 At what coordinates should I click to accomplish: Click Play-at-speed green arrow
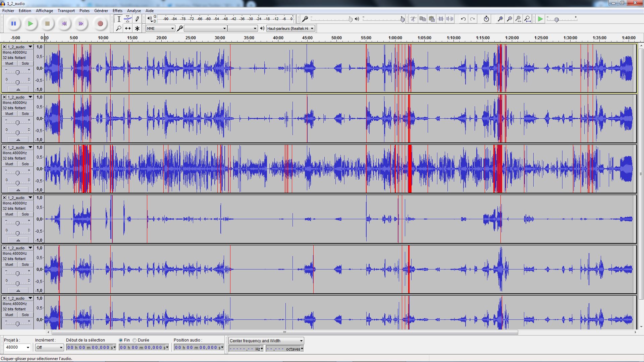540,19
